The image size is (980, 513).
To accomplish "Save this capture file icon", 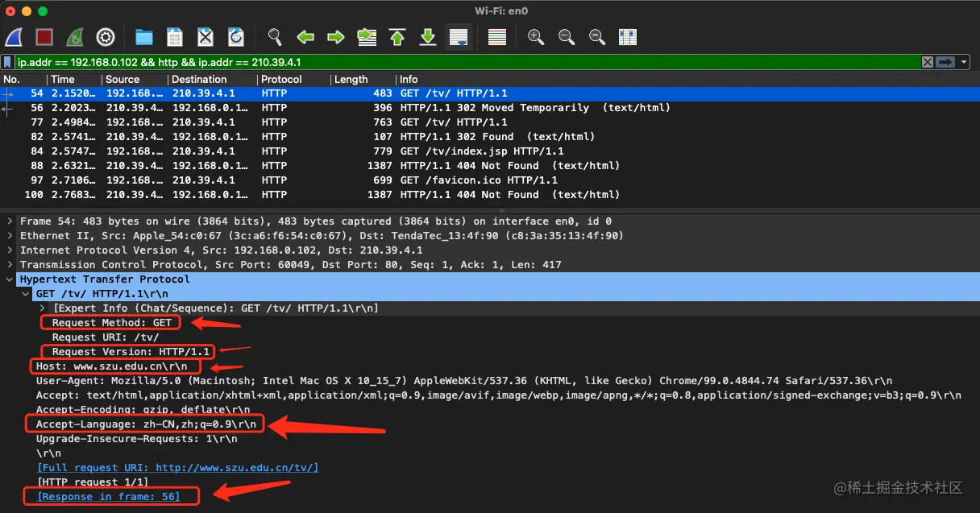I will (175, 37).
